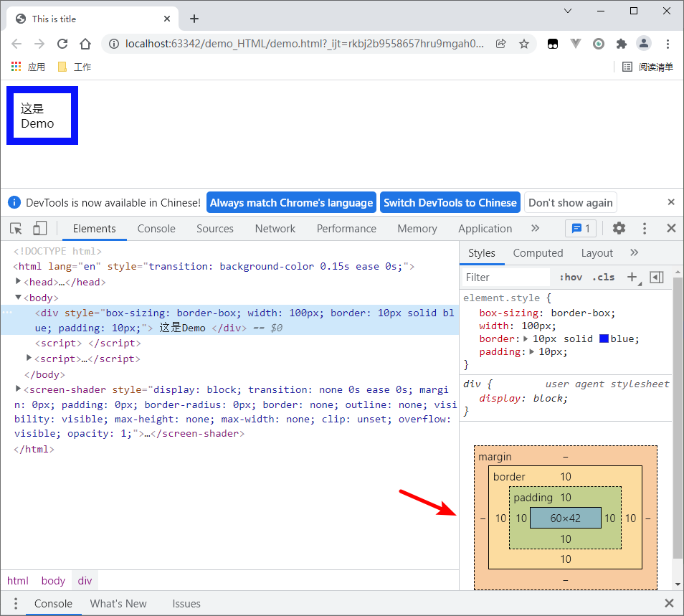Click 'Always match Chrome's language' button
Viewport: 684px width, 616px height.
click(x=291, y=202)
